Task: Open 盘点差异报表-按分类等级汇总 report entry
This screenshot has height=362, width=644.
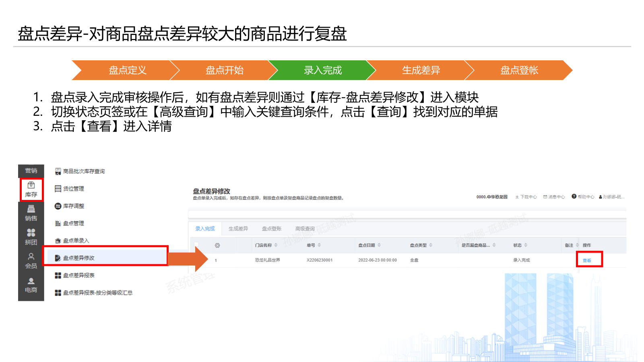Action: click(94, 292)
